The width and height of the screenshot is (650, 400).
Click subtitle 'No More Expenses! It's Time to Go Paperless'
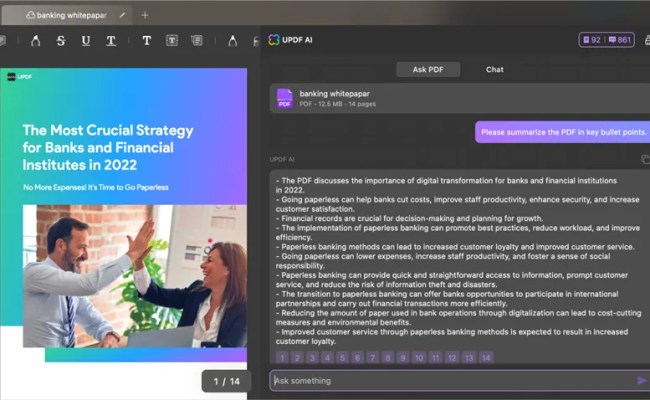click(x=96, y=187)
